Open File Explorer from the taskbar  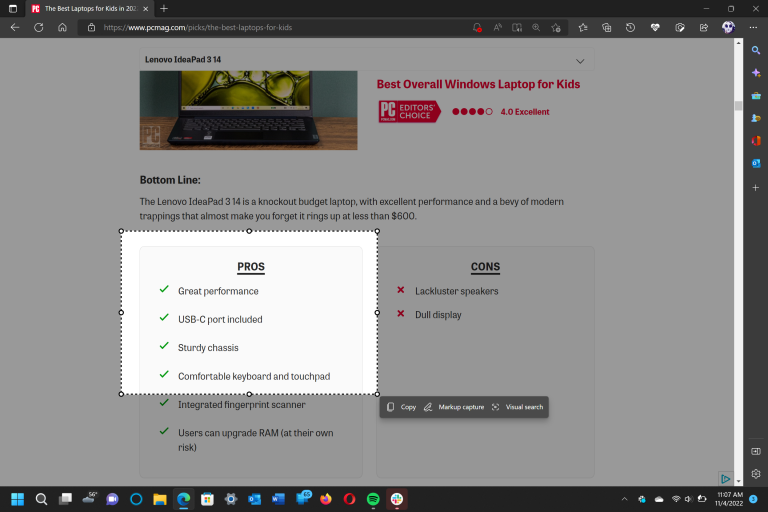coord(160,499)
